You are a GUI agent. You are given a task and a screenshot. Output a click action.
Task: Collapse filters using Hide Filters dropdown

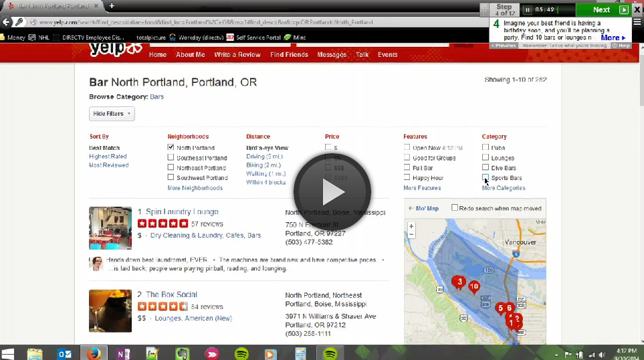112,114
